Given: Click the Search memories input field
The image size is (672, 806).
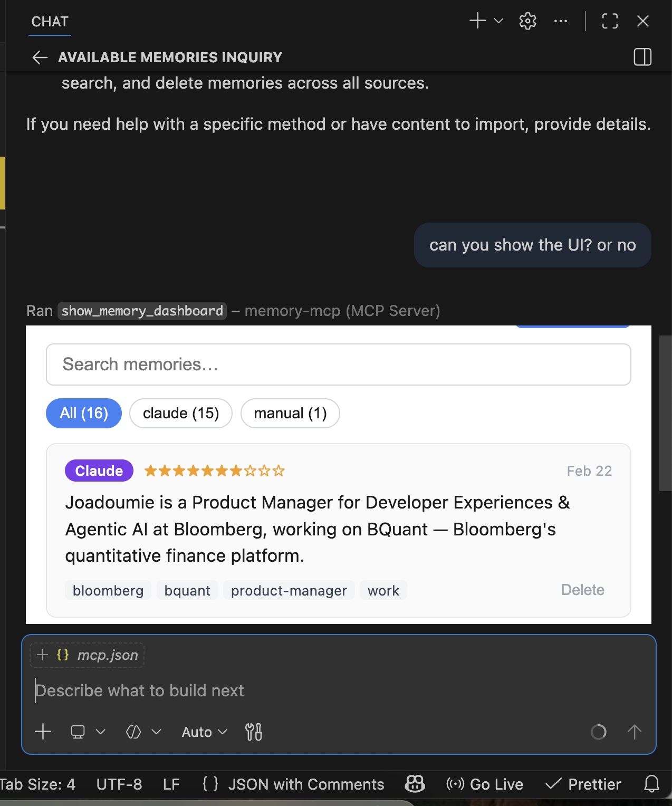Looking at the screenshot, I should point(339,364).
